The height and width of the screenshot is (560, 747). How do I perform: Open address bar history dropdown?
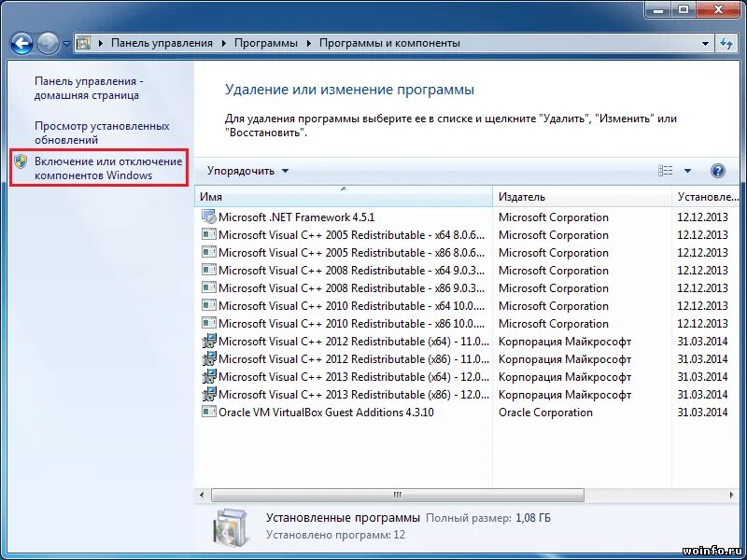tap(705, 43)
